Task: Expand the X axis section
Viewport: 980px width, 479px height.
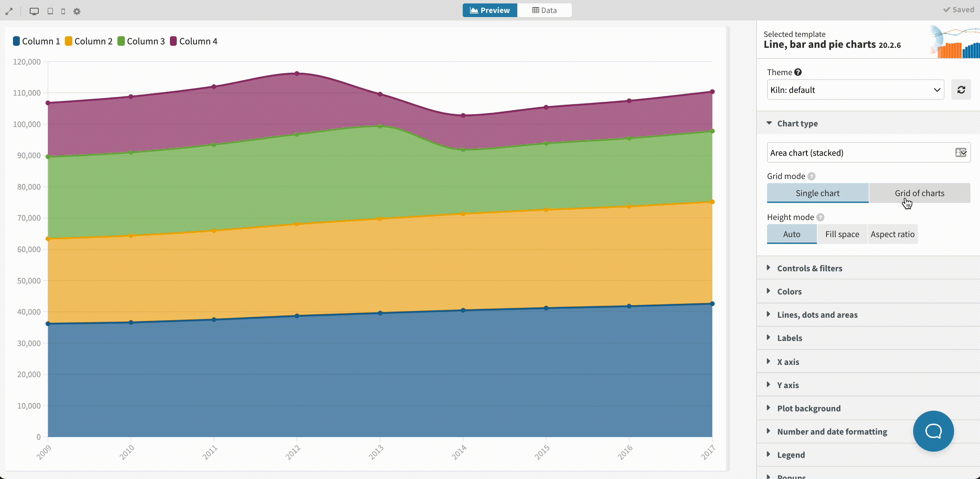Action: 788,362
